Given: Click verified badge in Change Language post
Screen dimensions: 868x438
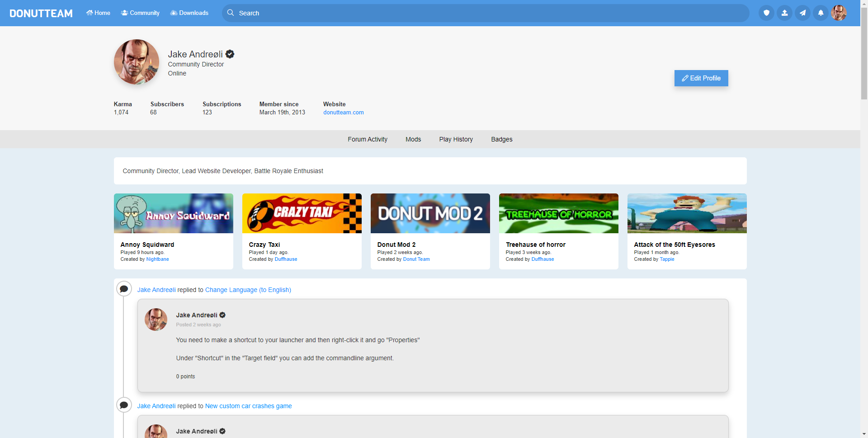Looking at the screenshot, I should 222,315.
